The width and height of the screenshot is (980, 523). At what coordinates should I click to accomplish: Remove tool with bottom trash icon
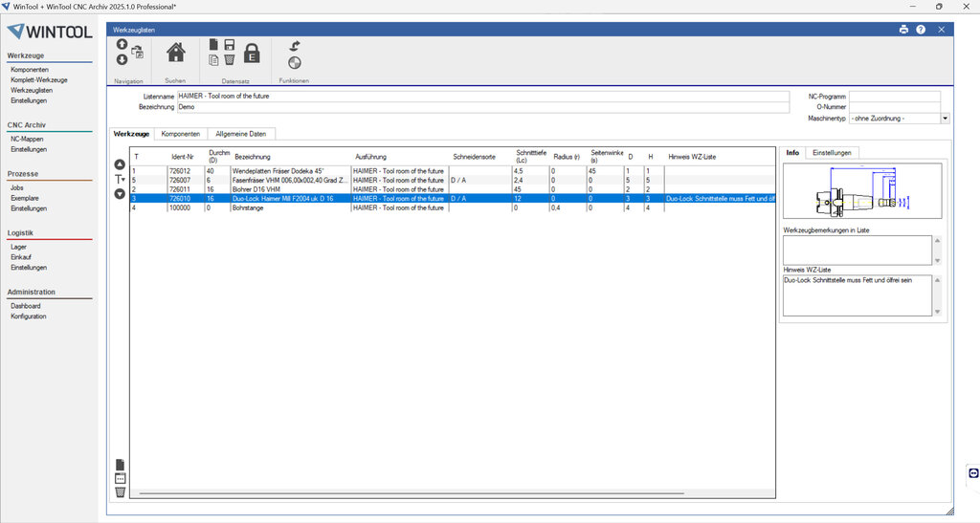[120, 492]
